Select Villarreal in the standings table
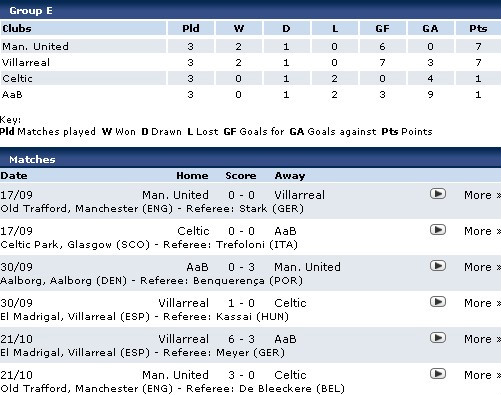The width and height of the screenshot is (501, 395). click(26, 62)
